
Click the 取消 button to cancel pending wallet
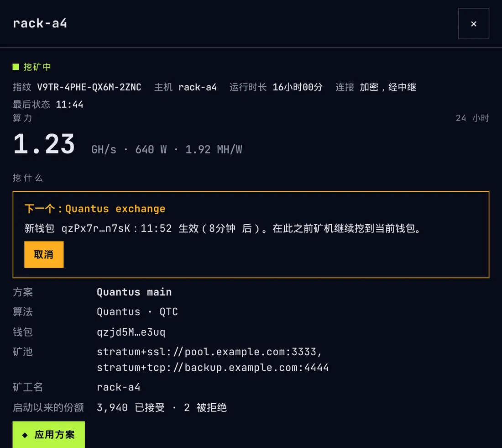[44, 254]
